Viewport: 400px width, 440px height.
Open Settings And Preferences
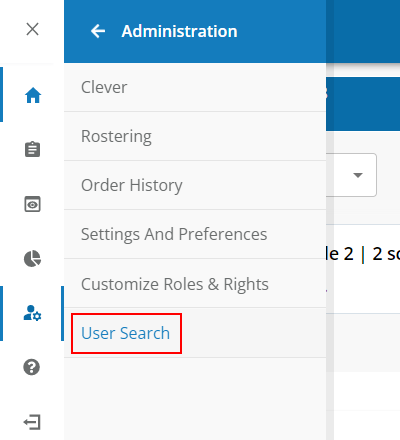coord(195,234)
